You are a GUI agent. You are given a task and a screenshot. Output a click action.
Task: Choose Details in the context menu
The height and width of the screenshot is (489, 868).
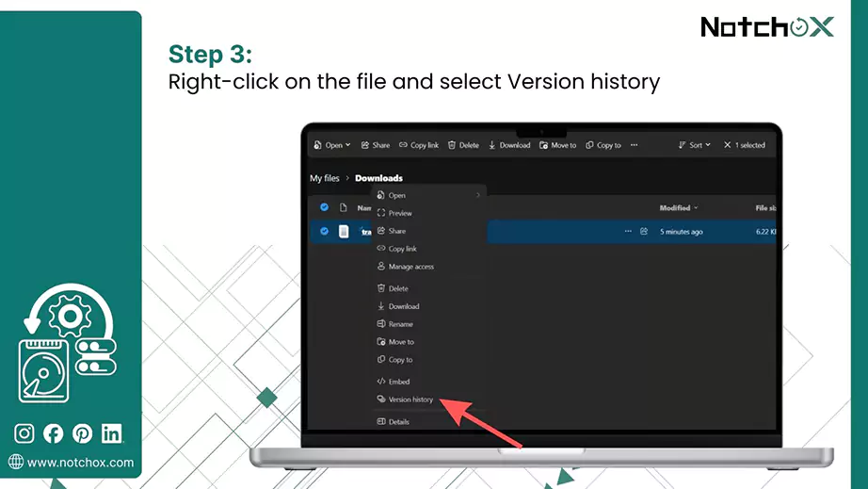click(x=429, y=421)
